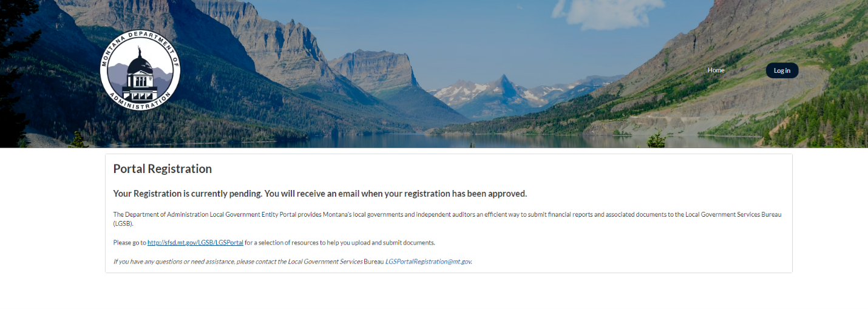868x309 pixels.
Task: Click the "Please go to" text
Action: click(130, 242)
